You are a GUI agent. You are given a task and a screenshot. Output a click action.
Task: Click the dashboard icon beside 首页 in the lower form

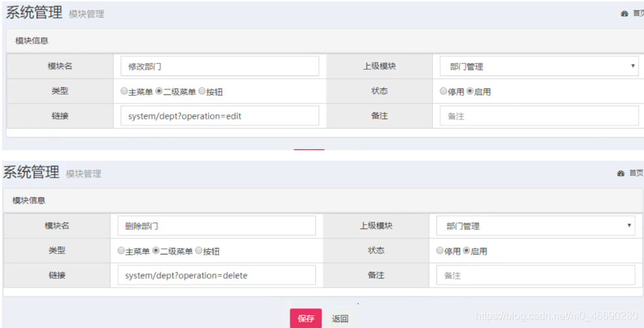coord(620,174)
